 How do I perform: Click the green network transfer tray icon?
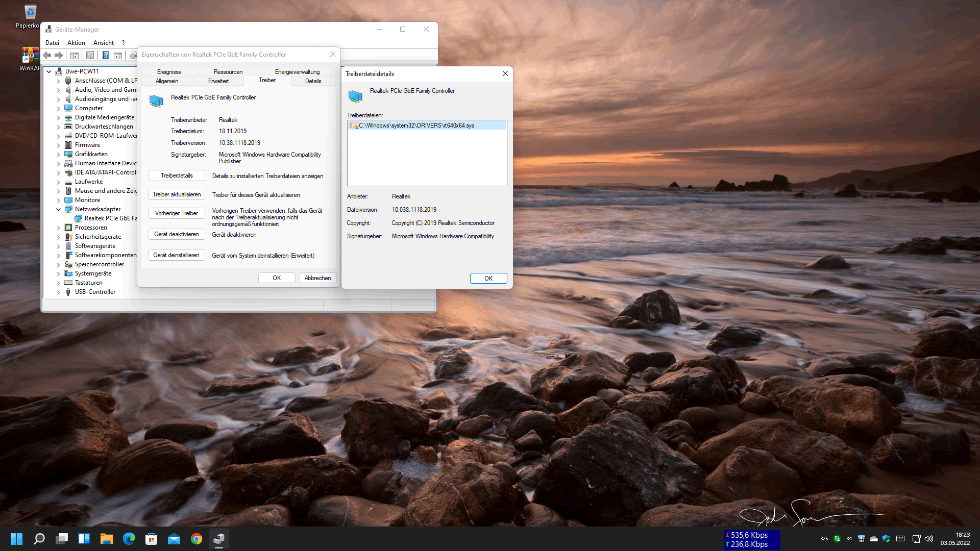point(837,539)
